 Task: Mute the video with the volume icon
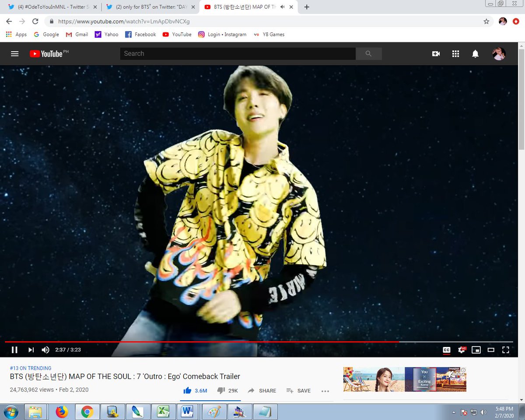[45, 350]
